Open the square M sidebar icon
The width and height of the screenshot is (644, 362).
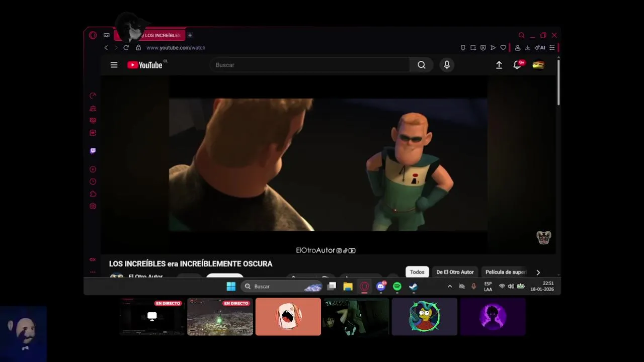pos(93,133)
